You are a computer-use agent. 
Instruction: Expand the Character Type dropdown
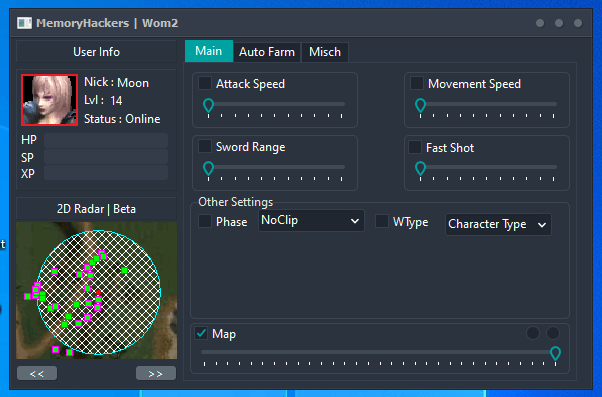[x=498, y=224]
